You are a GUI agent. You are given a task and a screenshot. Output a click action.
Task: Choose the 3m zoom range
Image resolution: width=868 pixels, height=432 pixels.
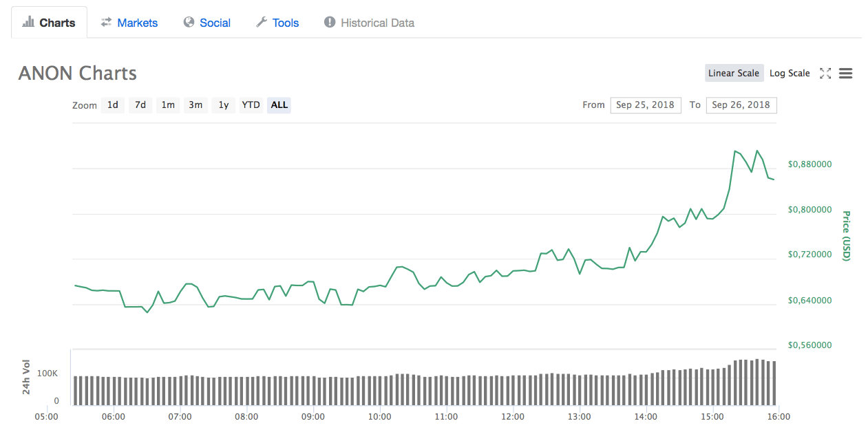click(195, 105)
